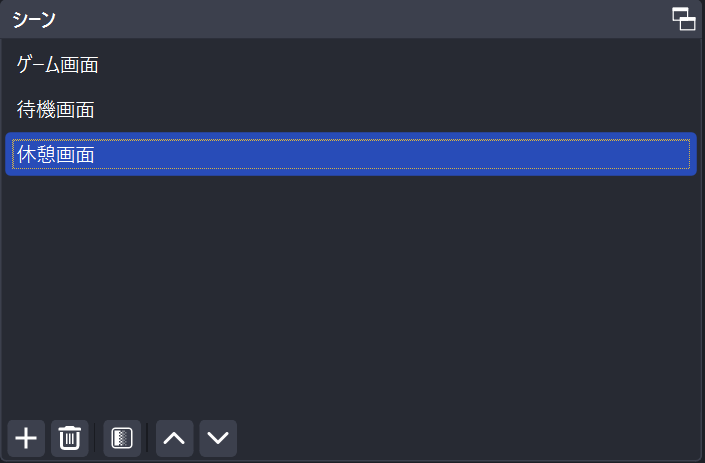The image size is (705, 463).
Task: Select the ゲーム画面 scene
Action: click(351, 65)
